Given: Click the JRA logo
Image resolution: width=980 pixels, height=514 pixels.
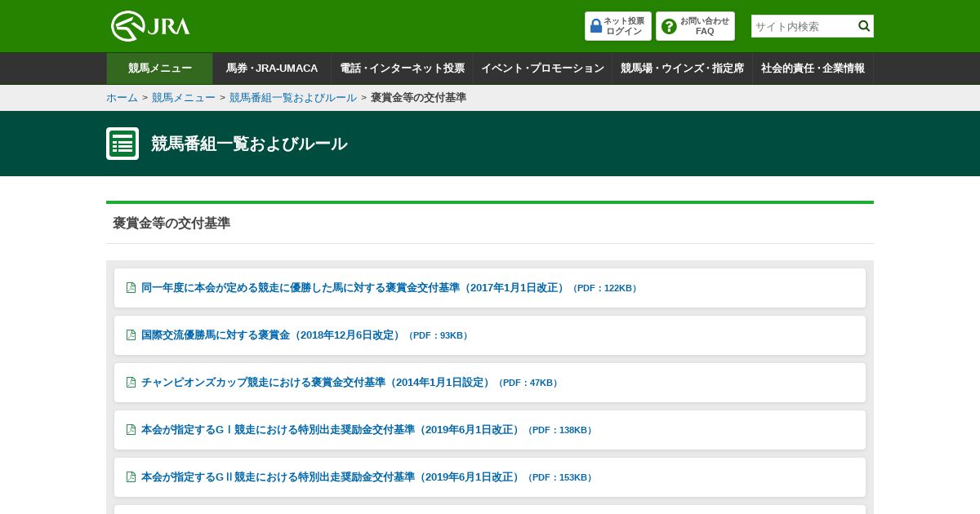Looking at the screenshot, I should [150, 26].
